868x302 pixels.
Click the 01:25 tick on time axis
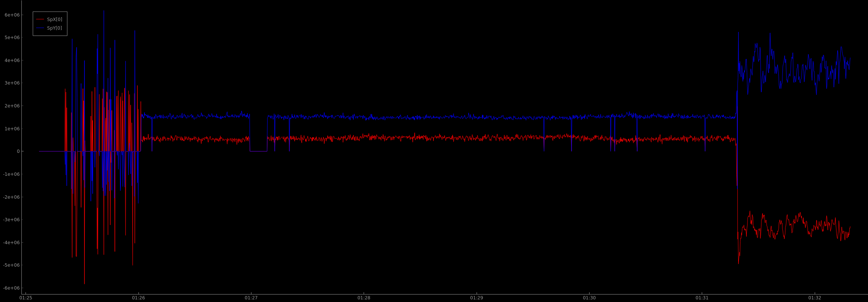pos(26,298)
